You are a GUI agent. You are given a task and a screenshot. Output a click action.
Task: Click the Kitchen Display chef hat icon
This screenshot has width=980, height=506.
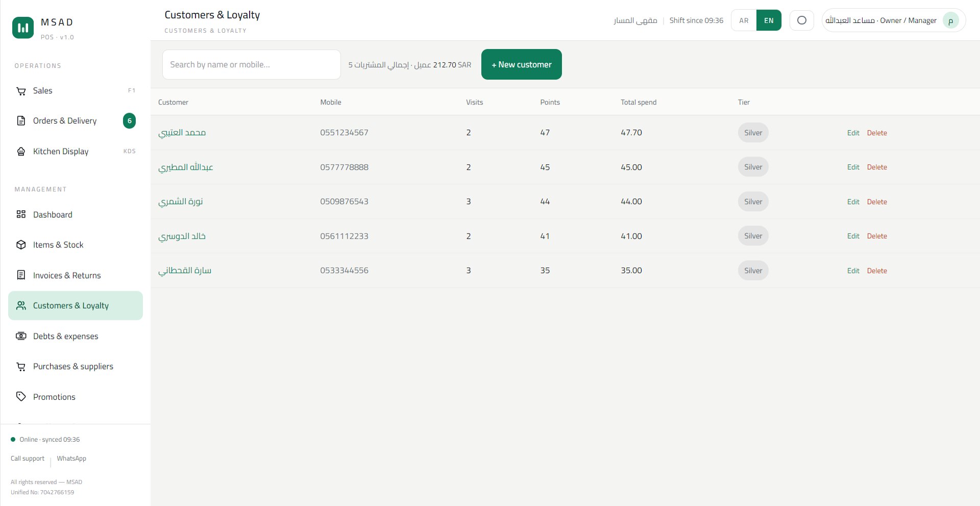point(21,151)
